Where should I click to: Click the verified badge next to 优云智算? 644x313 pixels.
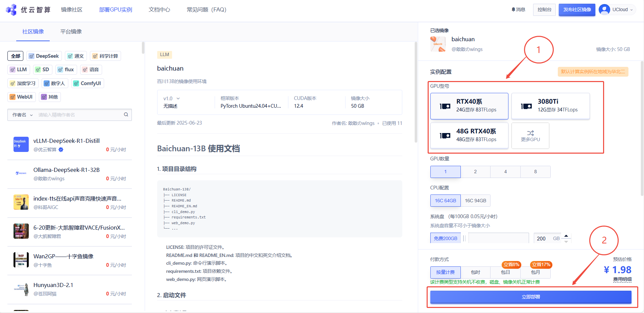tap(61, 150)
